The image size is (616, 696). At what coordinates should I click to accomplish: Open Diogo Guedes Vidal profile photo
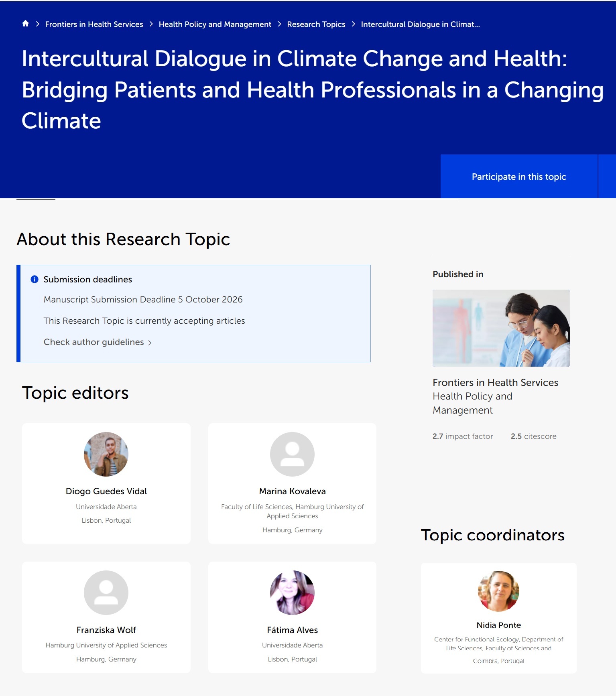click(106, 454)
